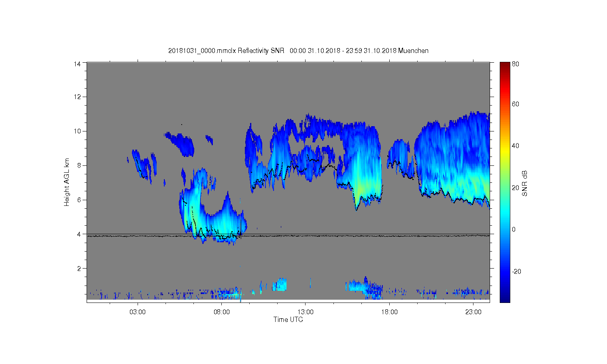Click the colorbar value 40

tap(516, 146)
